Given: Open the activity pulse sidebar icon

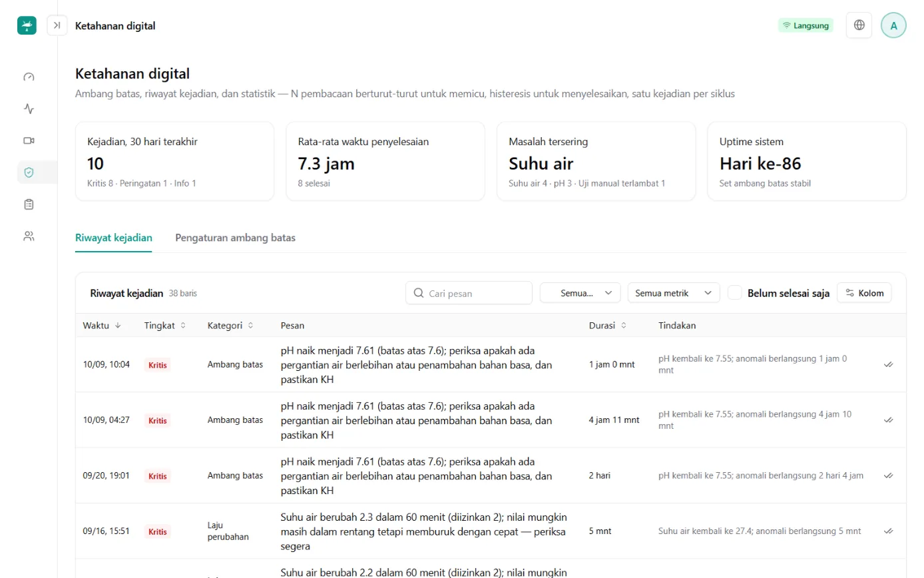Looking at the screenshot, I should [29, 109].
